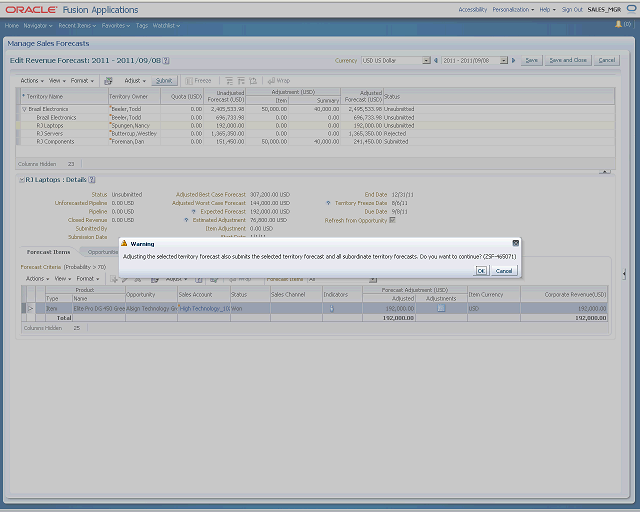Viewport: 640px width, 512px height.
Task: Cancel the warning dialog
Action: (x=504, y=271)
